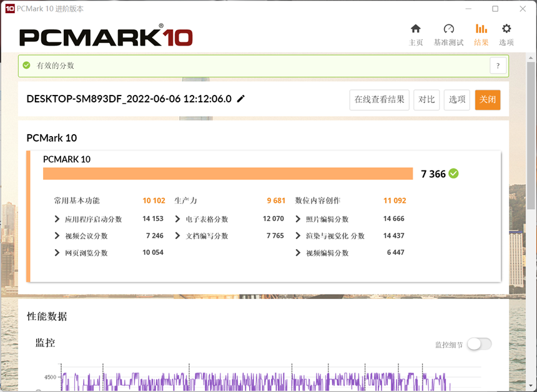537x392 pixels.
Task: Toggle the 监控细节 switch
Action: tap(480, 344)
